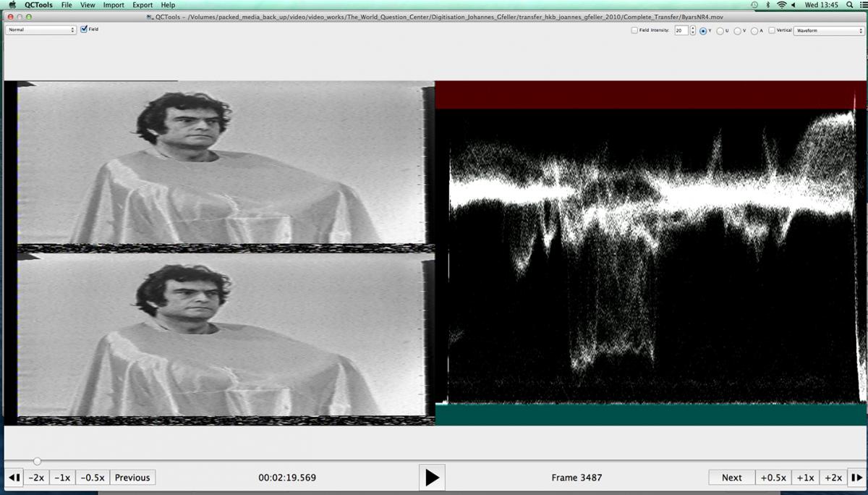Jump to the last frame icon
868x495 pixels.
pyautogui.click(x=856, y=478)
